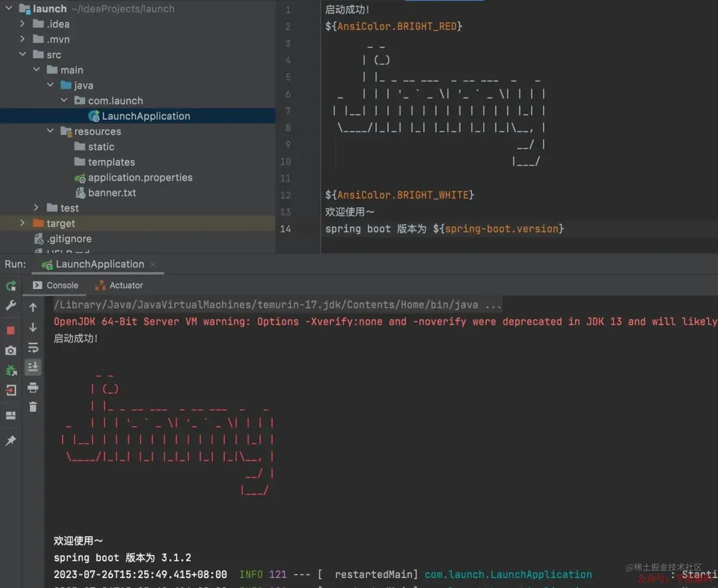Click the AnsiColor.BRIGHT_RED placeholder in editor

pyautogui.click(x=394, y=27)
